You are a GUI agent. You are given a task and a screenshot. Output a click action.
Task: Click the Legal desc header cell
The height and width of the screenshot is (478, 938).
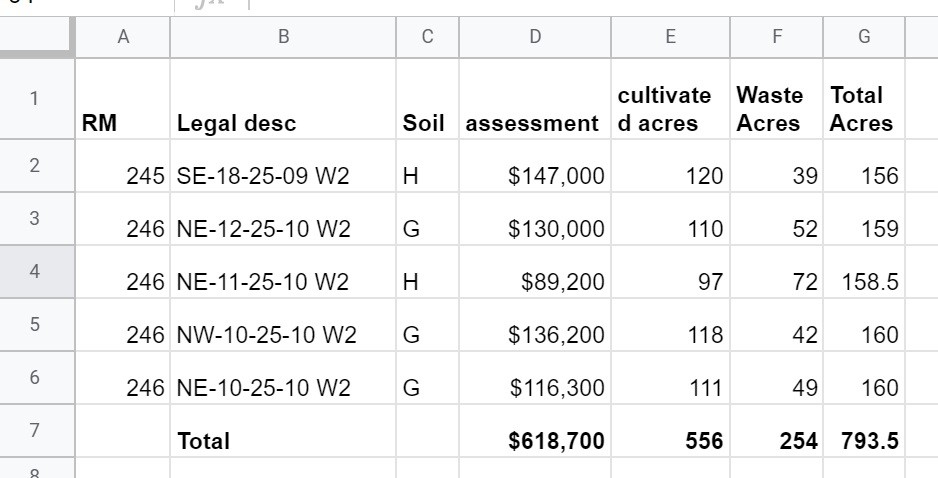283,99
